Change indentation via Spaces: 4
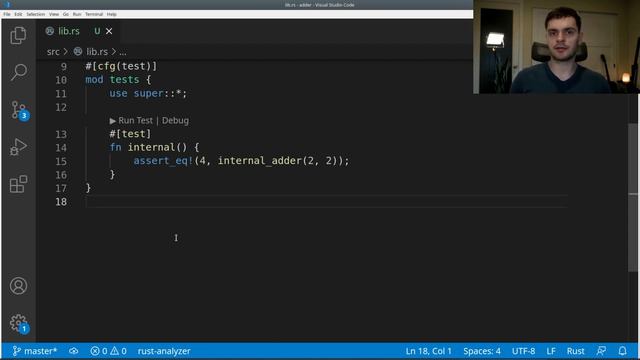The height and width of the screenshot is (360, 640). (x=482, y=351)
